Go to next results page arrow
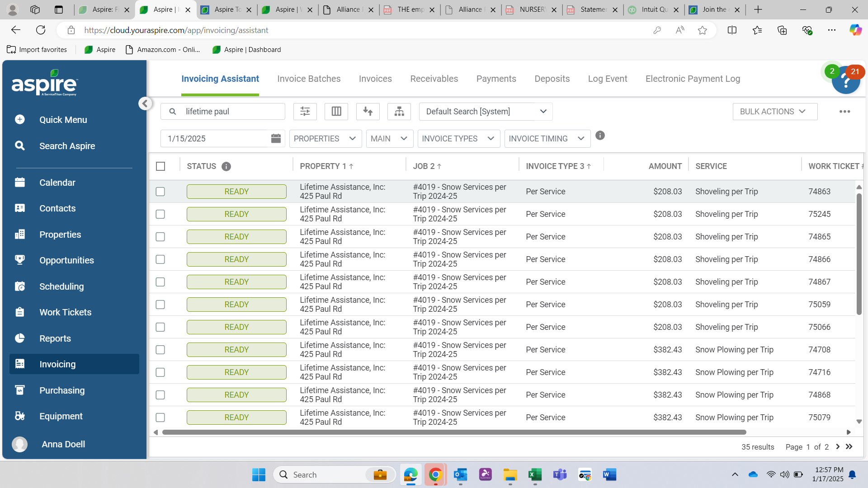Image resolution: width=868 pixels, height=488 pixels. click(838, 447)
